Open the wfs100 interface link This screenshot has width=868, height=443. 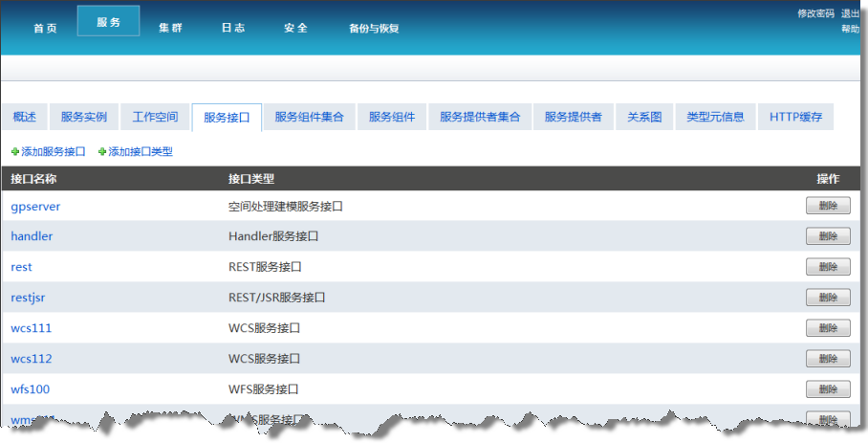pos(30,389)
